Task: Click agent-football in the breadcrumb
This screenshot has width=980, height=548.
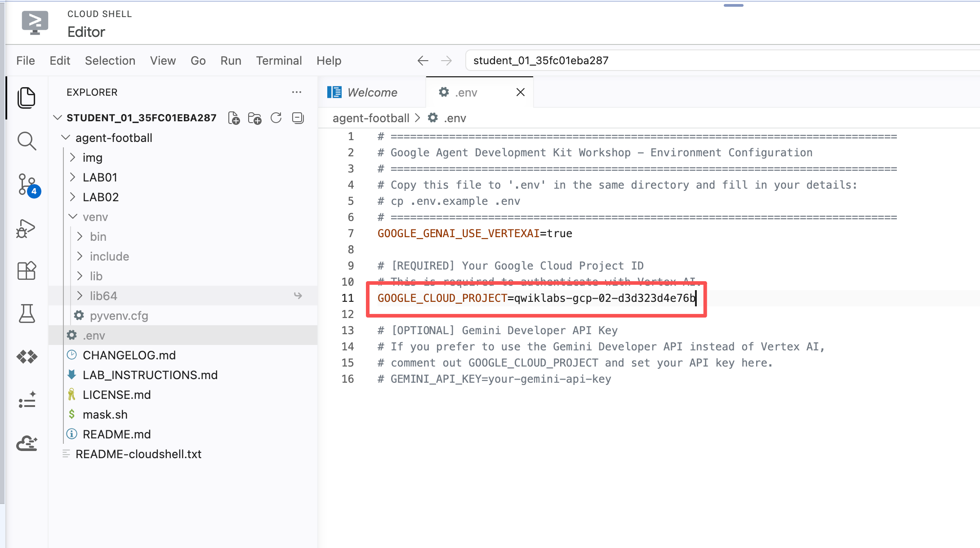Action: point(371,118)
